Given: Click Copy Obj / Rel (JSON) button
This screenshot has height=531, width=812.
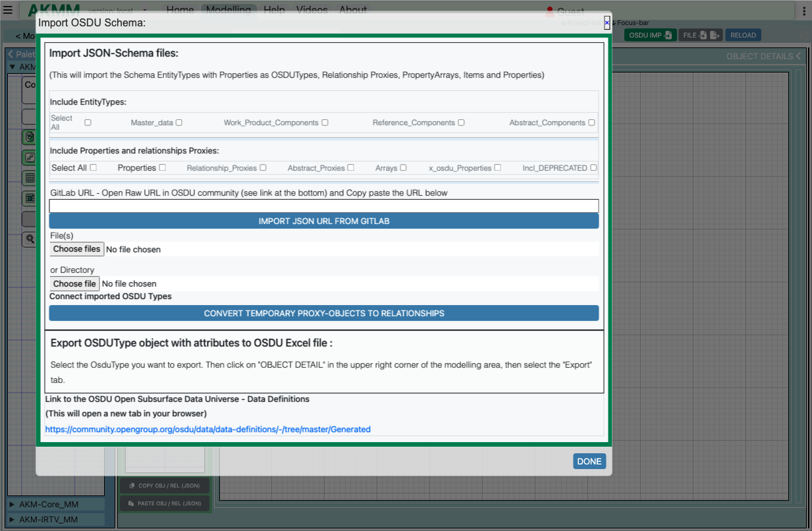Looking at the screenshot, I should tap(165, 486).
